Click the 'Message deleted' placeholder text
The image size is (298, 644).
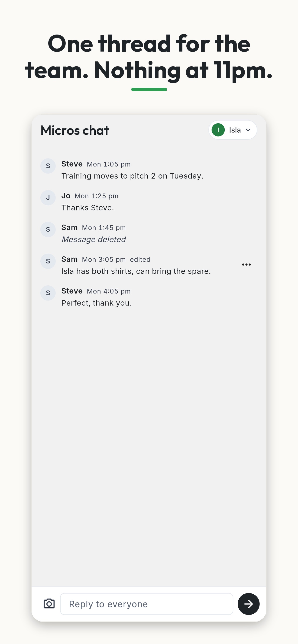pyautogui.click(x=94, y=239)
